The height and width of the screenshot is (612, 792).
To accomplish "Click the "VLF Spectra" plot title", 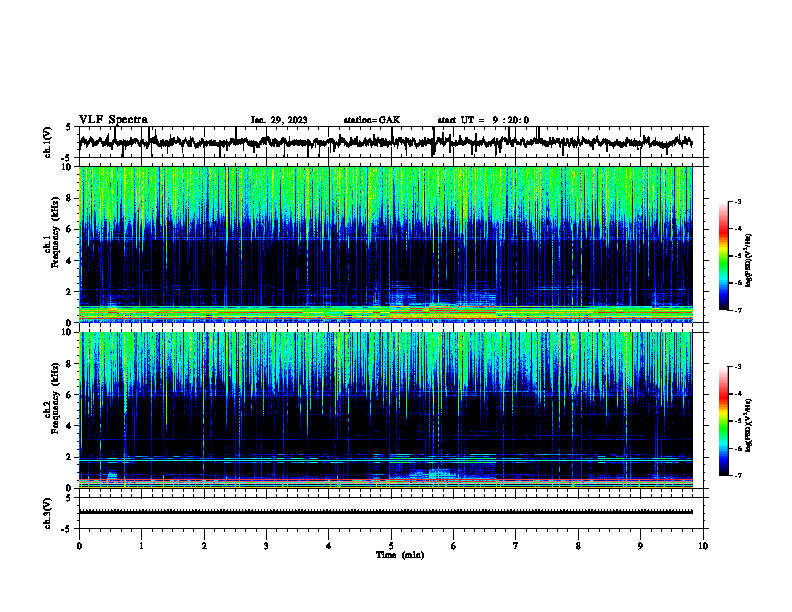I will tap(113, 120).
